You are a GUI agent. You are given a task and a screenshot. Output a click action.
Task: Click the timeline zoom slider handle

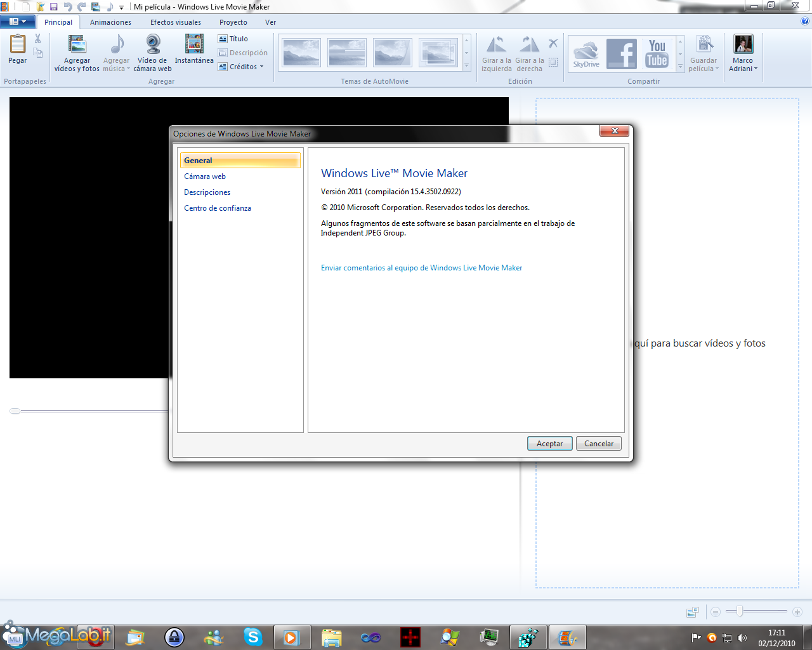pyautogui.click(x=739, y=611)
